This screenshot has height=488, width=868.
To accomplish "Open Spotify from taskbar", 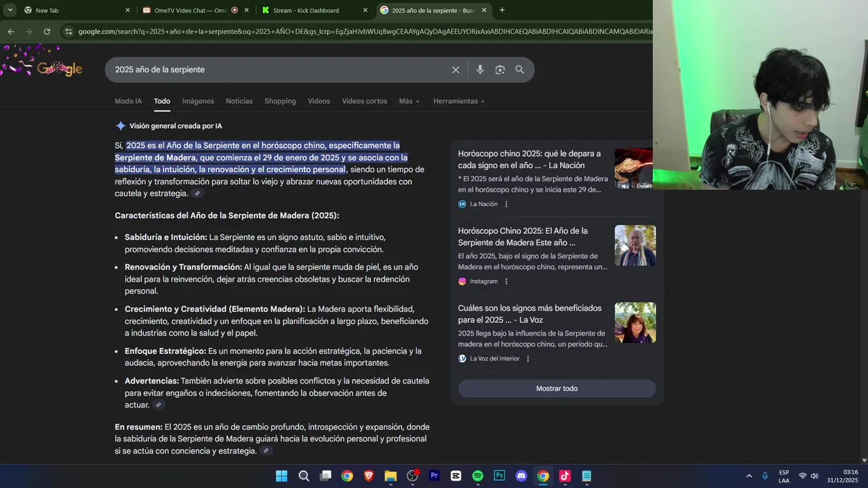I will (477, 476).
